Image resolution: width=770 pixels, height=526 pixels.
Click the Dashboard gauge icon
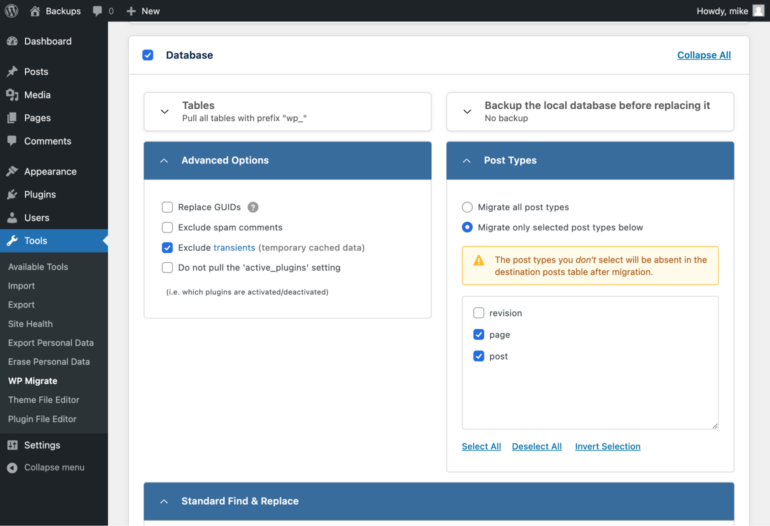pyautogui.click(x=12, y=41)
